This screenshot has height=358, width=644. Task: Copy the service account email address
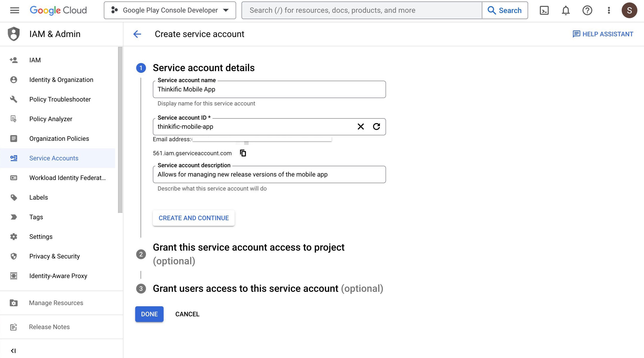(243, 153)
